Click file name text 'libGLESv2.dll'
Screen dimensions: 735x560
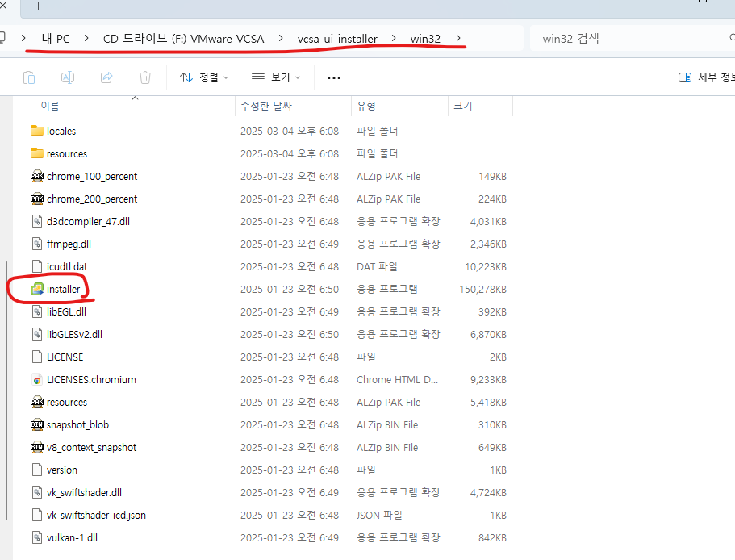[74, 334]
